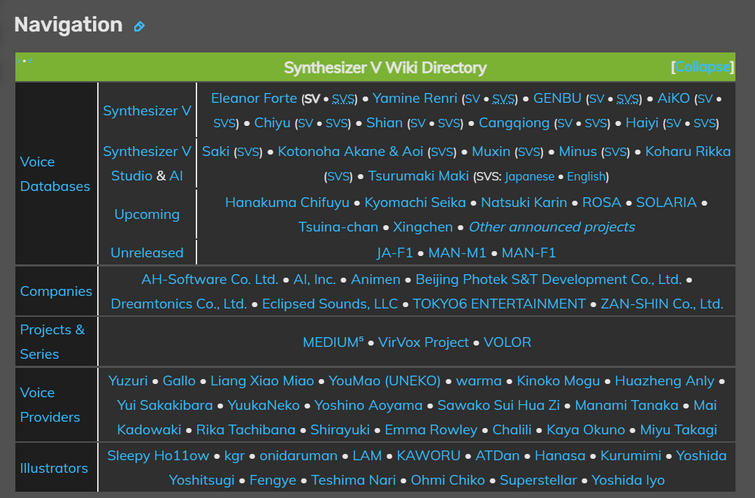
Task: Open the Muxin page
Action: click(491, 151)
